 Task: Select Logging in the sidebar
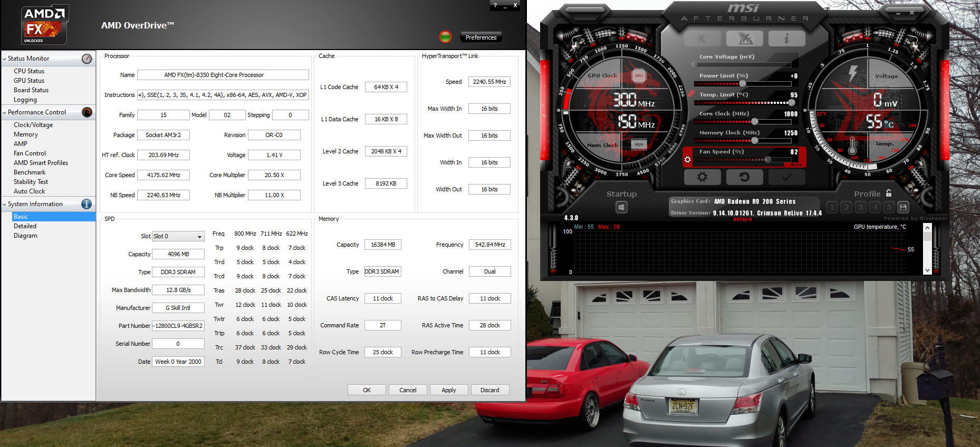point(25,100)
